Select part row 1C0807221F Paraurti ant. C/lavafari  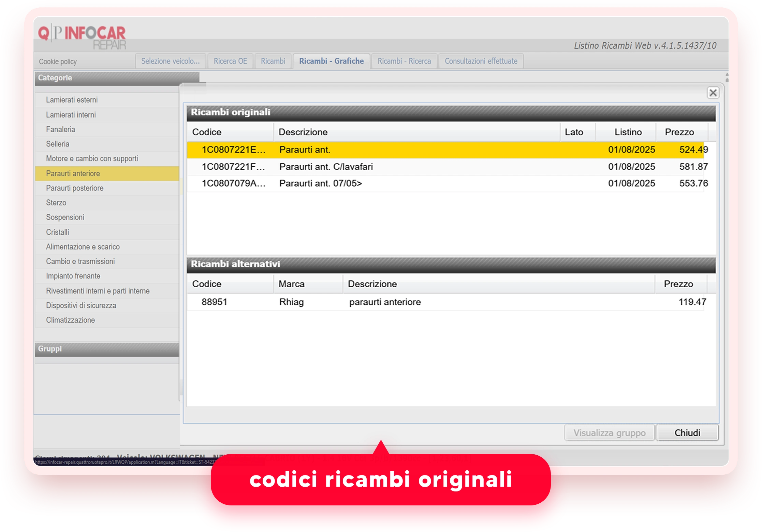445,167
